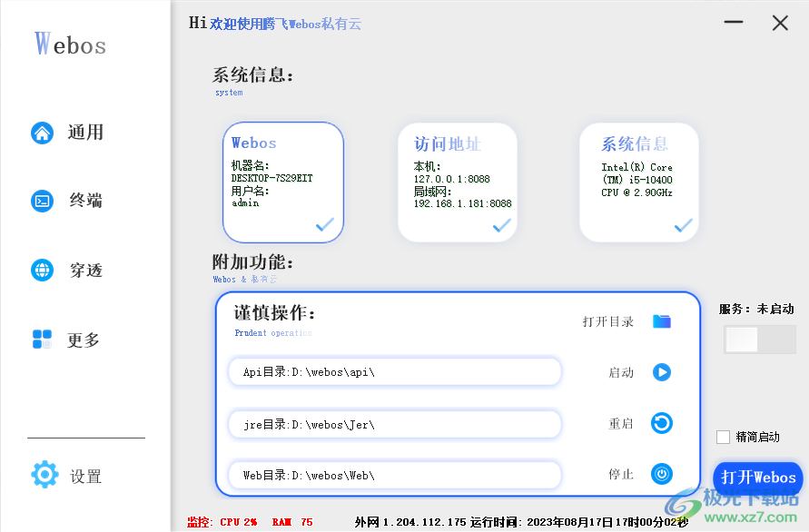Click the checkmark on the 访问地址 card
Screen dimensions: 809x532
click(502, 225)
